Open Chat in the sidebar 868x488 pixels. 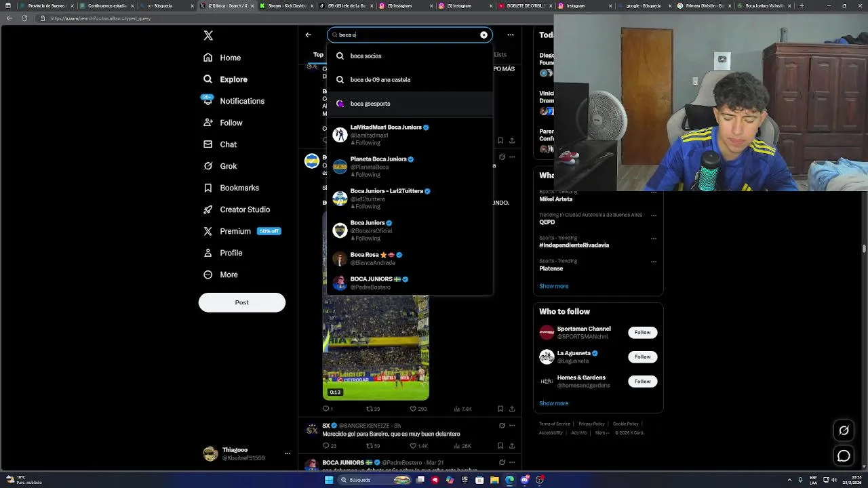(x=220, y=144)
